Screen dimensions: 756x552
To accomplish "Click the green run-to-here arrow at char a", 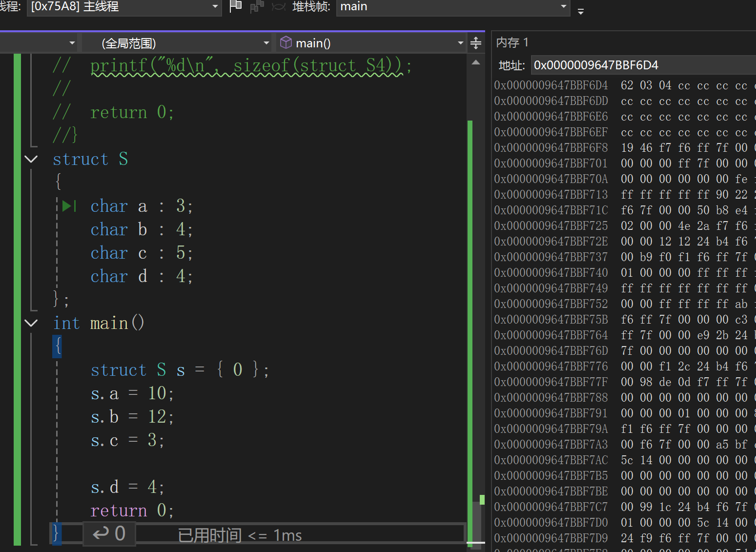I will point(69,206).
